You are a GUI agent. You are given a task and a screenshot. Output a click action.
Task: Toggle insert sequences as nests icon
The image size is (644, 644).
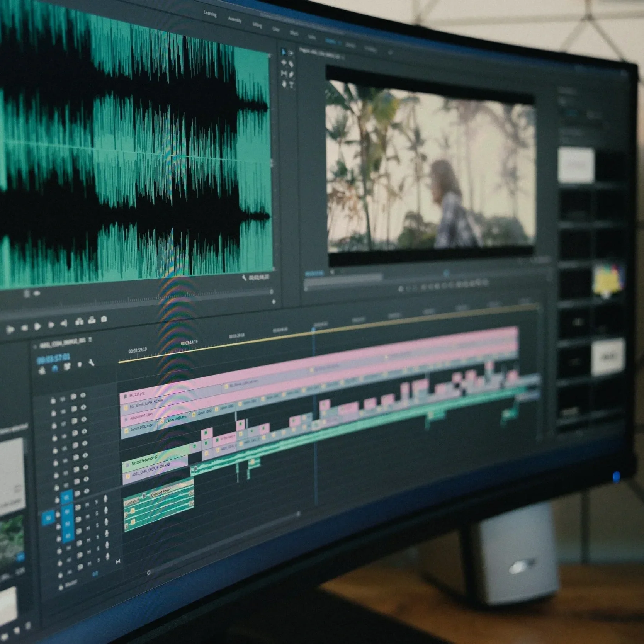point(42,370)
